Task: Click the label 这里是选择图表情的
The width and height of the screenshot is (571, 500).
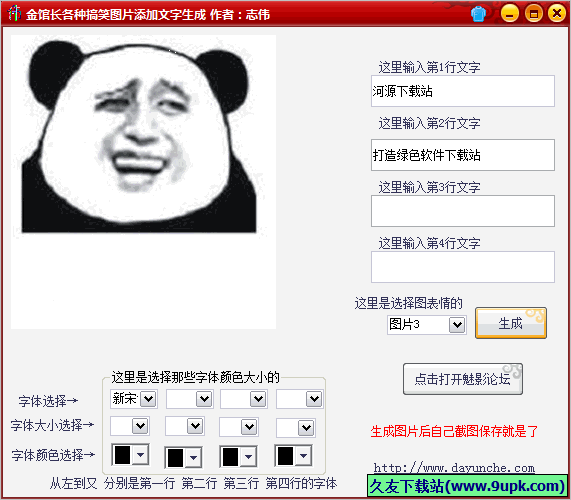Action: [409, 303]
